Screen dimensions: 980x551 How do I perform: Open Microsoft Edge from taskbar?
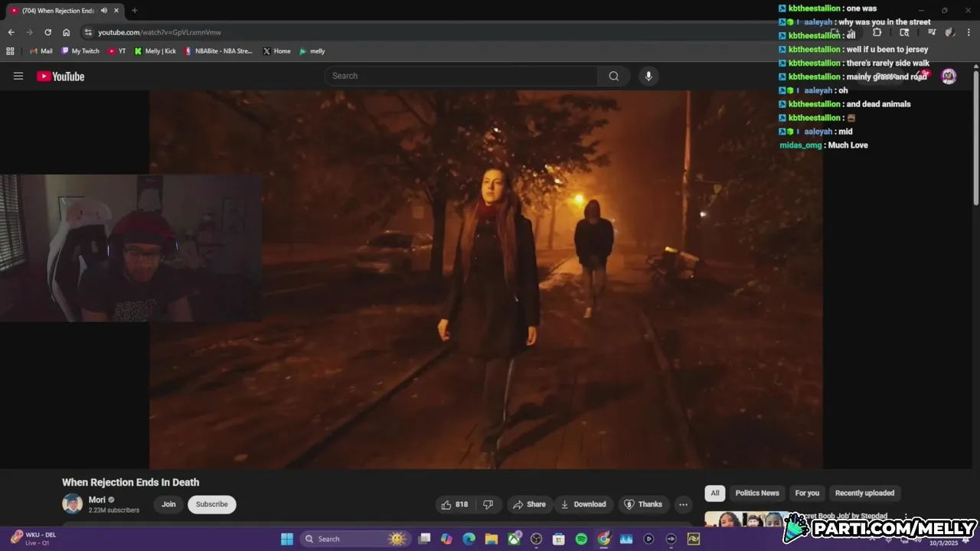pyautogui.click(x=469, y=539)
